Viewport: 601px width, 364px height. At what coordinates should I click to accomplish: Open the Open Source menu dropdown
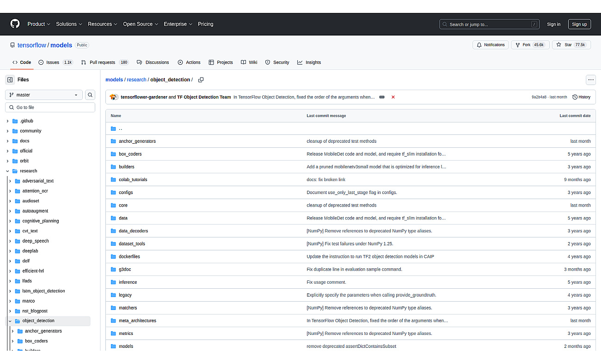(141, 24)
